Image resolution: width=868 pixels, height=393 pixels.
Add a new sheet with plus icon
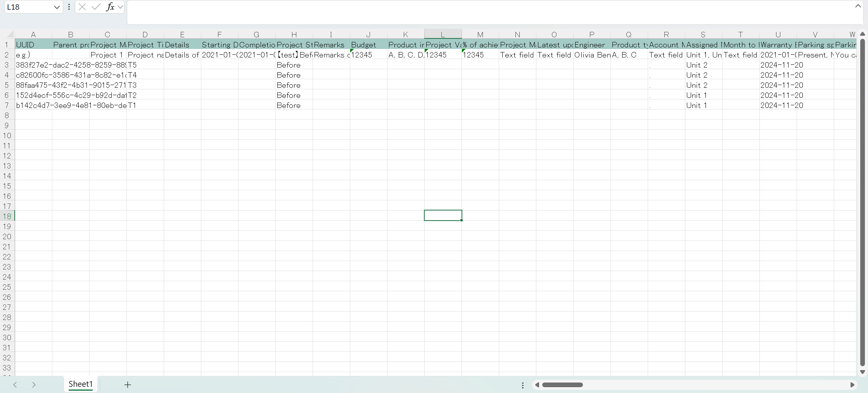point(128,384)
